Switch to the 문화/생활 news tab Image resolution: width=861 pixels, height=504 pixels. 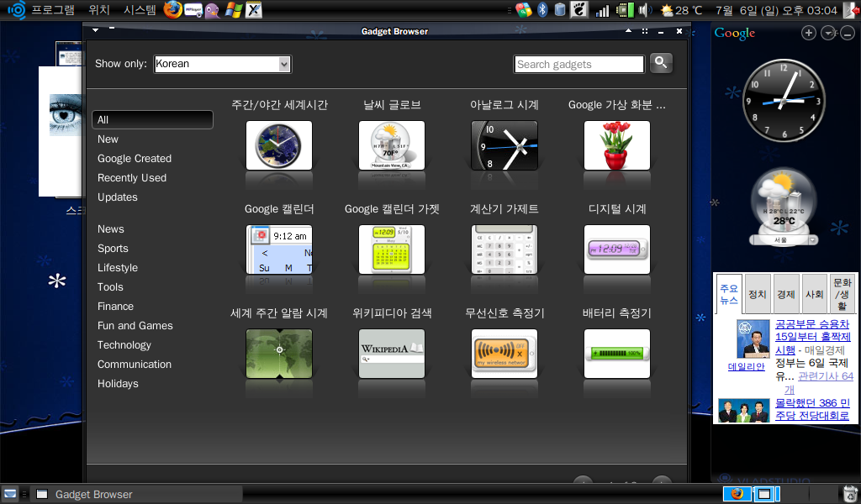(842, 294)
